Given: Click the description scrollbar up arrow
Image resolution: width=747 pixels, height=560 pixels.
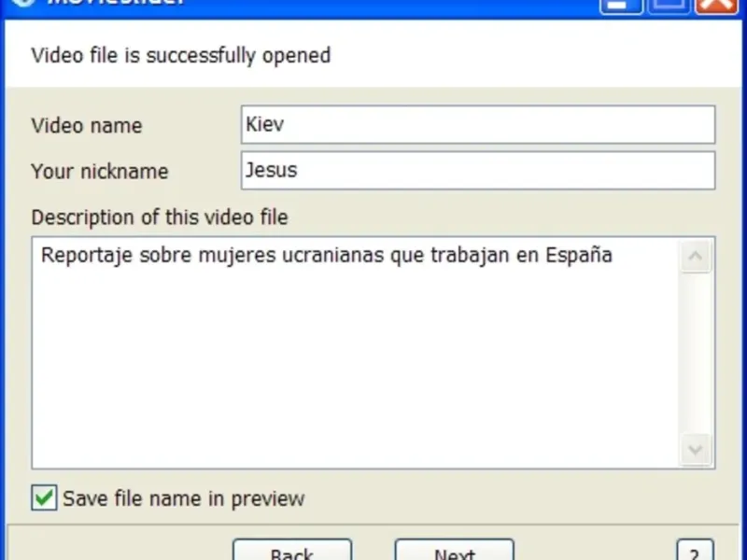Looking at the screenshot, I should (696, 256).
